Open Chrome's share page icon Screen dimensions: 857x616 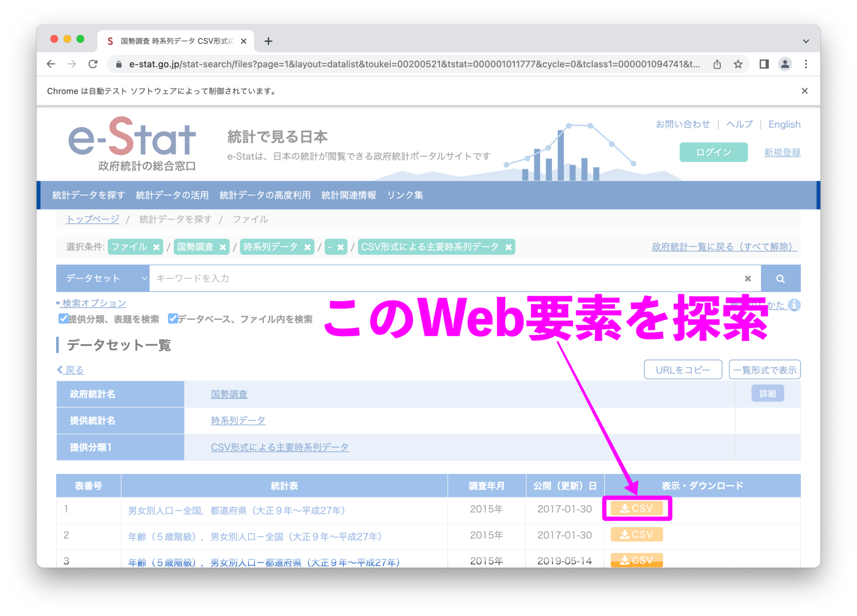pyautogui.click(x=717, y=64)
